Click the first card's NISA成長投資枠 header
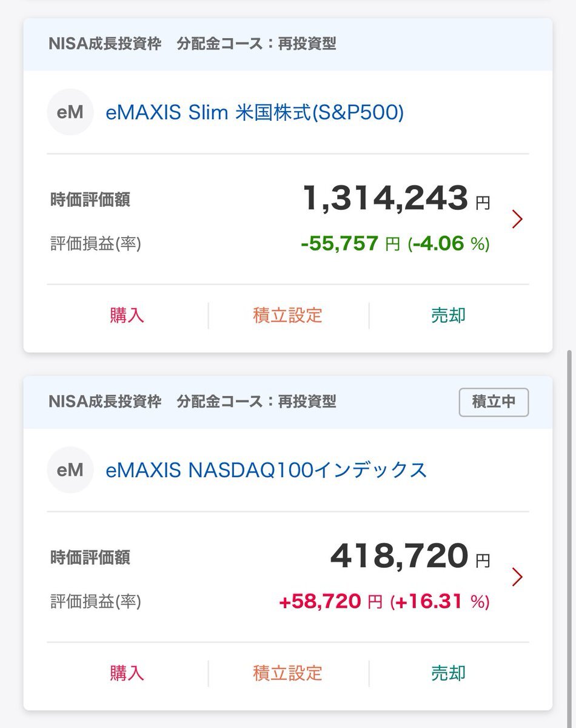The height and width of the screenshot is (728, 576). point(105,44)
